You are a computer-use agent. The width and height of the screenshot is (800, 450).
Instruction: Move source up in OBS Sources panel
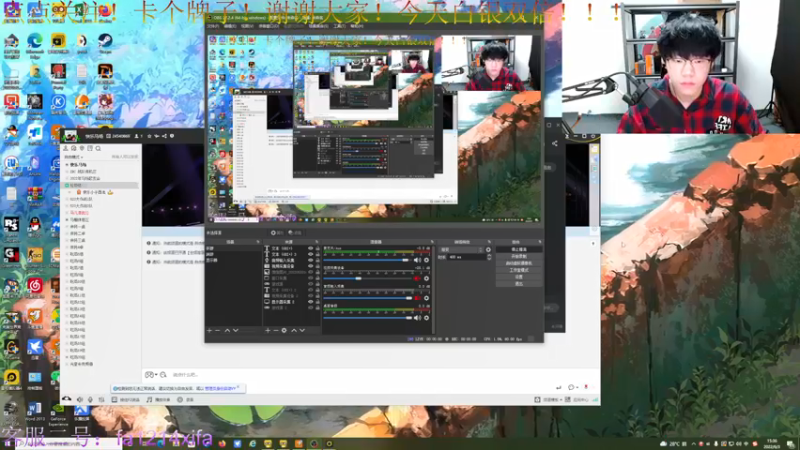point(293,331)
